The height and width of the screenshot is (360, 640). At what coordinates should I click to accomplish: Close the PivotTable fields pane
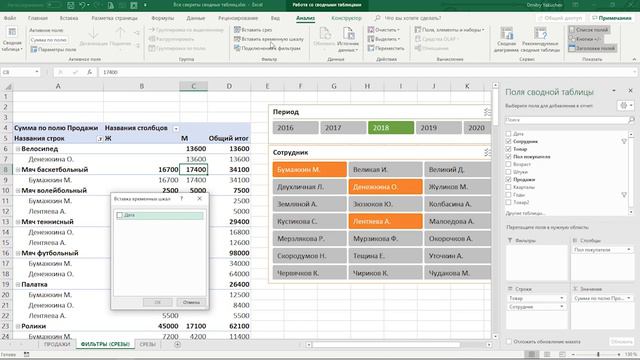coord(630,91)
